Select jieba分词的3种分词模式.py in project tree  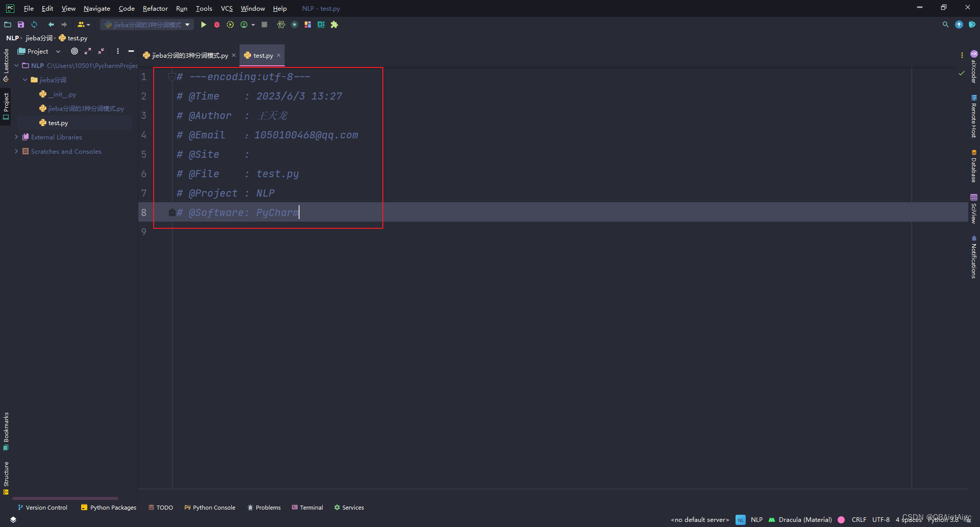(x=82, y=108)
